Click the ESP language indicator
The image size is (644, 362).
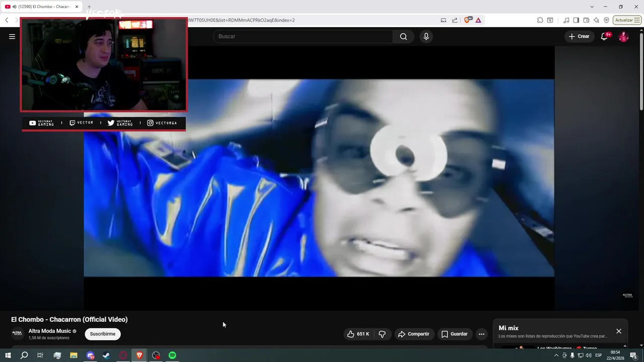tap(599, 355)
